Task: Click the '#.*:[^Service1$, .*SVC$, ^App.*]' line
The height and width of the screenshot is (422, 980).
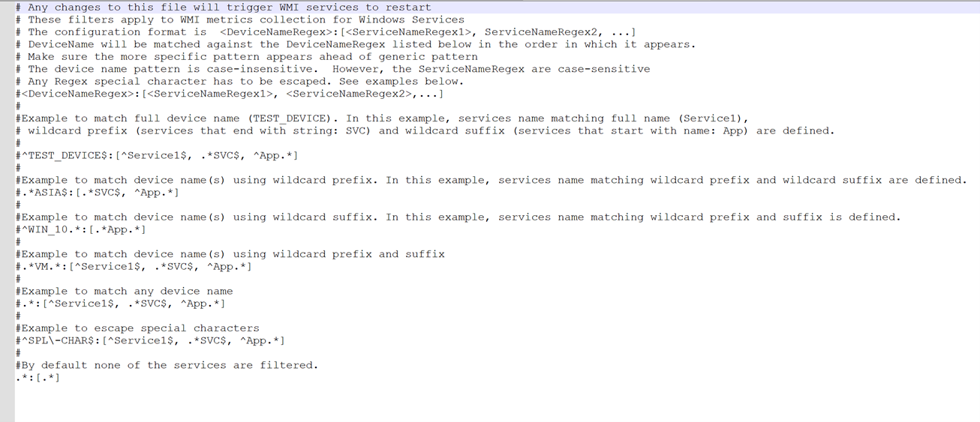Action: pyautogui.click(x=120, y=304)
